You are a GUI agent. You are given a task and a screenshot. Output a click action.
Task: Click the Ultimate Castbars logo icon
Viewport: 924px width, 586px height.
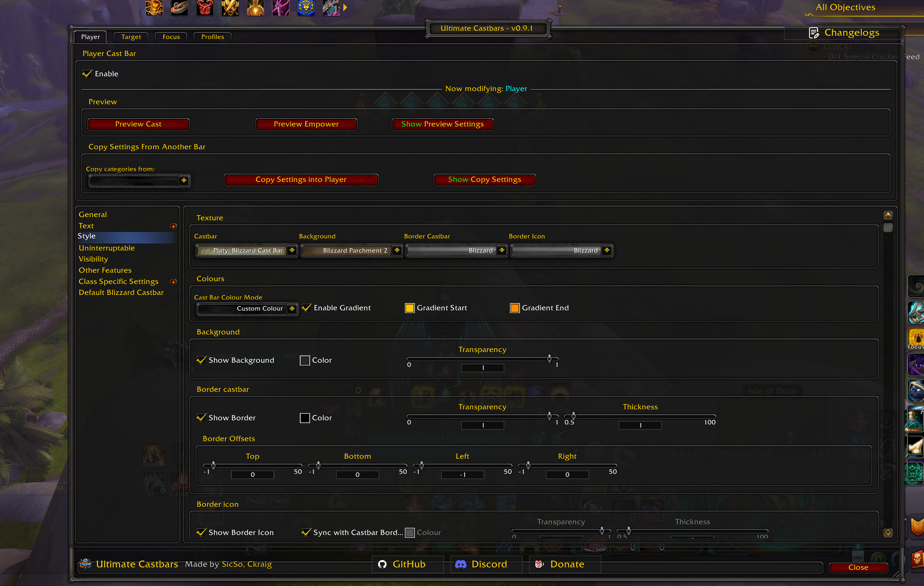click(85, 564)
